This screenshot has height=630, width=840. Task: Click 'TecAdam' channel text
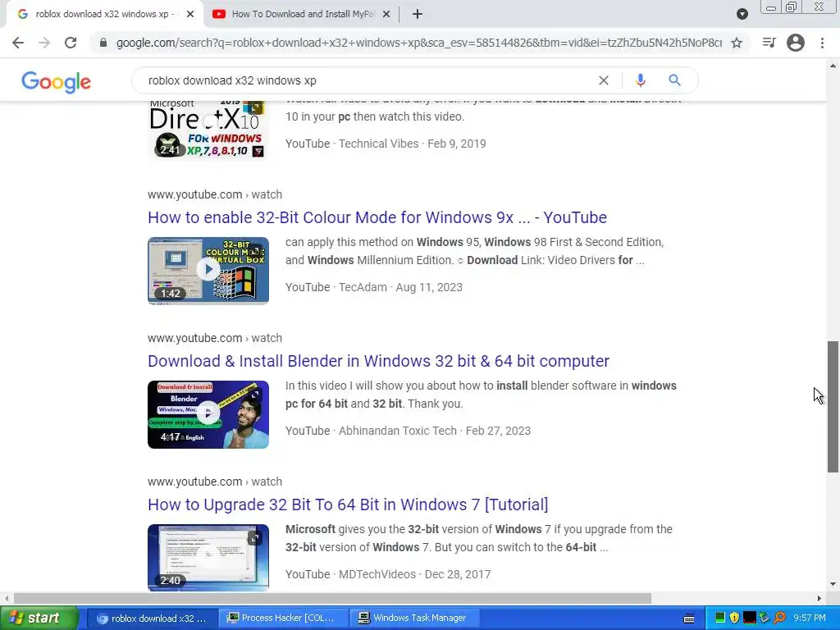pos(363,287)
